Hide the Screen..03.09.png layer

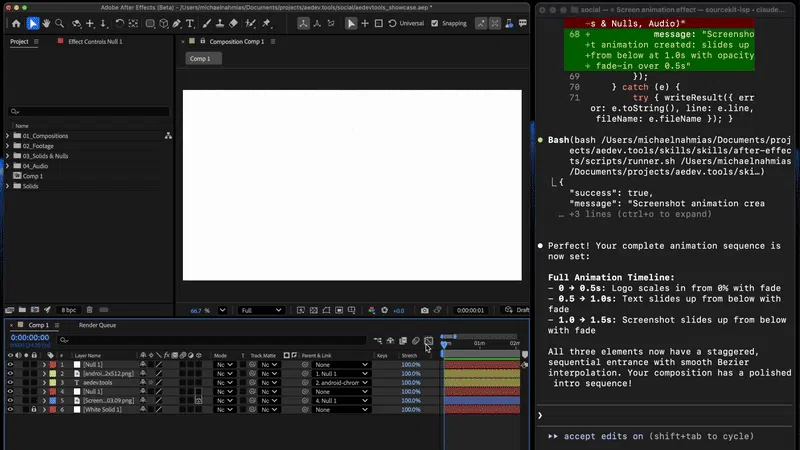coord(10,401)
